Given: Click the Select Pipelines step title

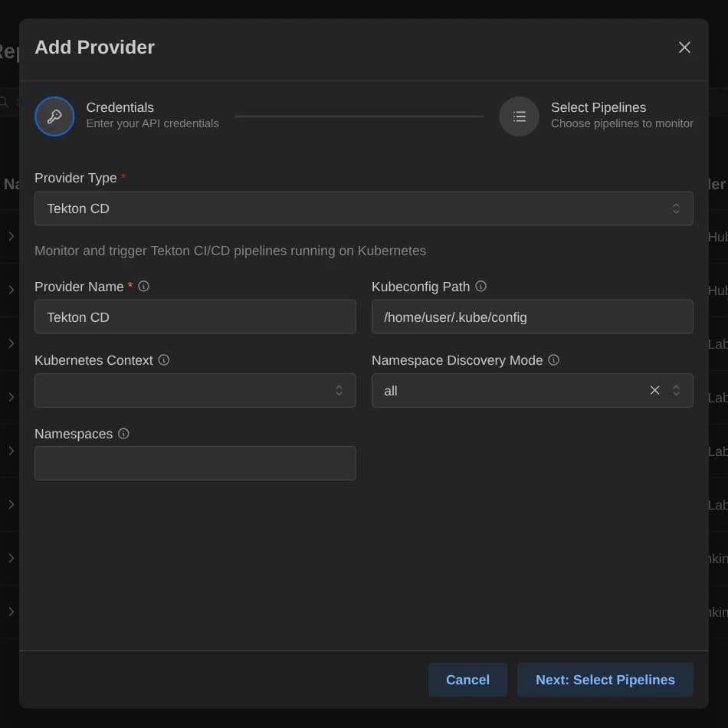Looking at the screenshot, I should (x=598, y=107).
